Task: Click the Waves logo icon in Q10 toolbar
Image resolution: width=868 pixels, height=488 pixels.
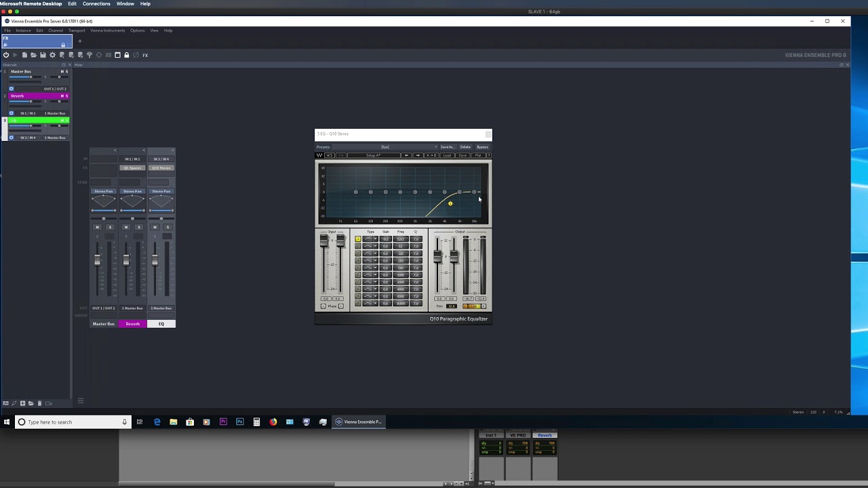Action: (319, 155)
